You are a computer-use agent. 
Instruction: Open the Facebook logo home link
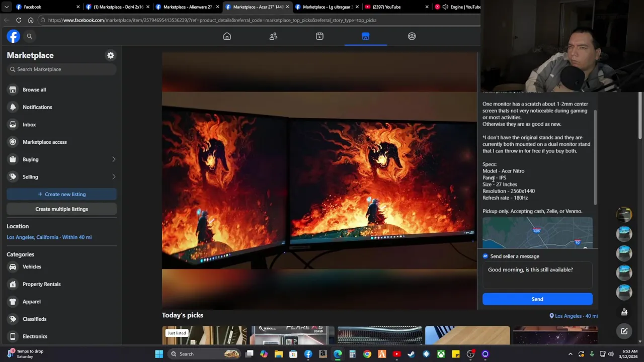(13, 36)
